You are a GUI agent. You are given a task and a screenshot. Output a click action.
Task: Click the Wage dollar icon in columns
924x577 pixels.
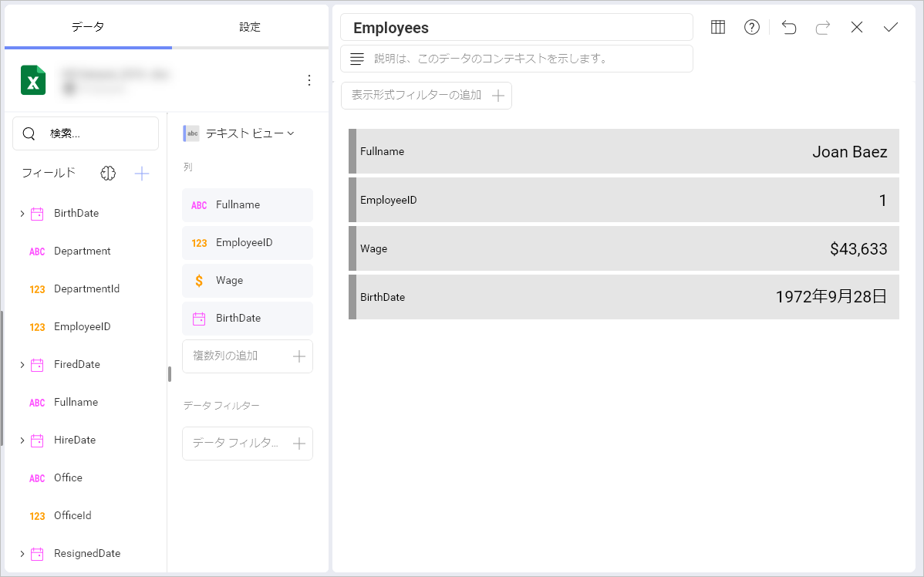tap(199, 281)
